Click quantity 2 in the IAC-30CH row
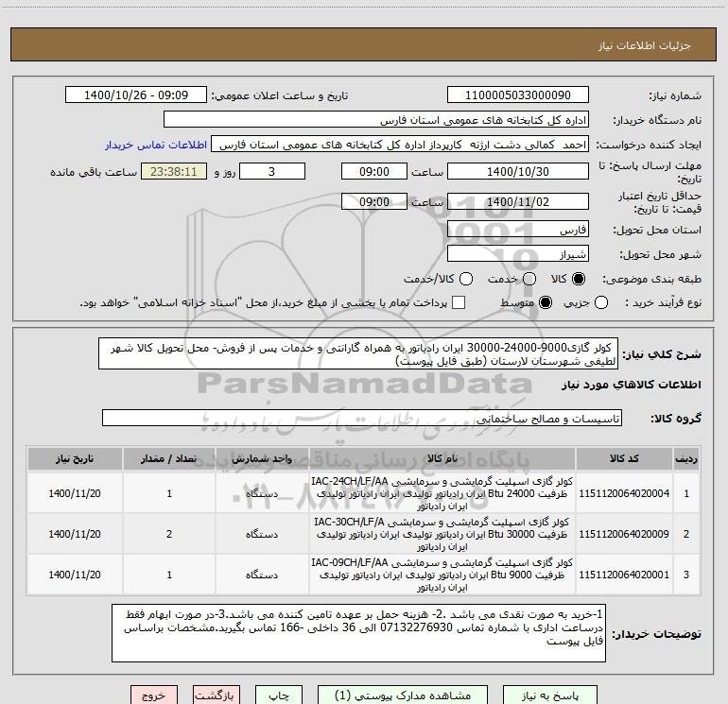This screenshot has width=728, height=704. point(169,534)
